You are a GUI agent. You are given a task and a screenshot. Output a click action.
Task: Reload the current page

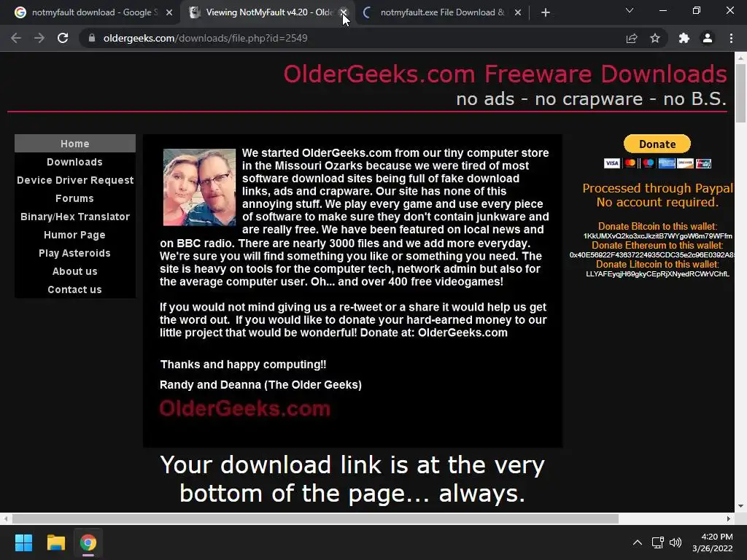pyautogui.click(x=63, y=38)
